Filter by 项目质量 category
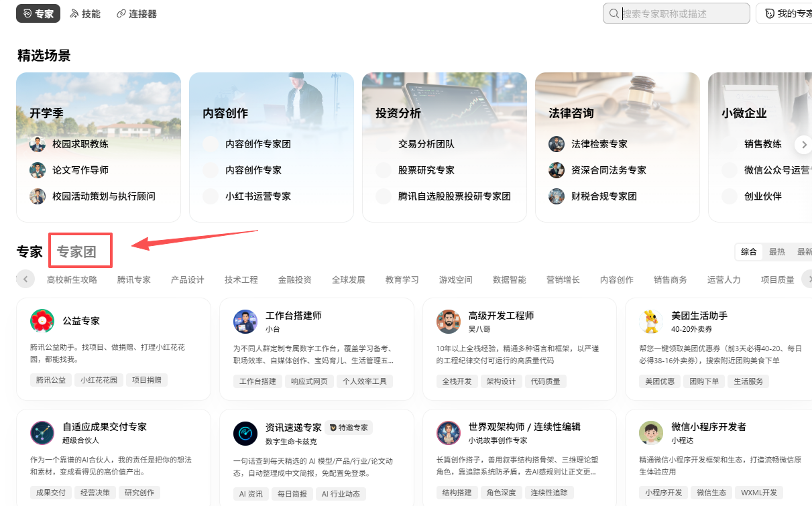Screen dimensions: 812x506 778,279
